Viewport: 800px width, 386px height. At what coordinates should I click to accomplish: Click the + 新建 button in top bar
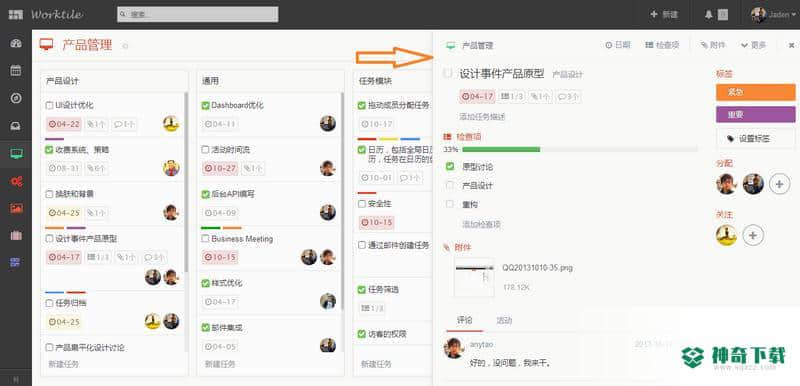pyautogui.click(x=664, y=15)
